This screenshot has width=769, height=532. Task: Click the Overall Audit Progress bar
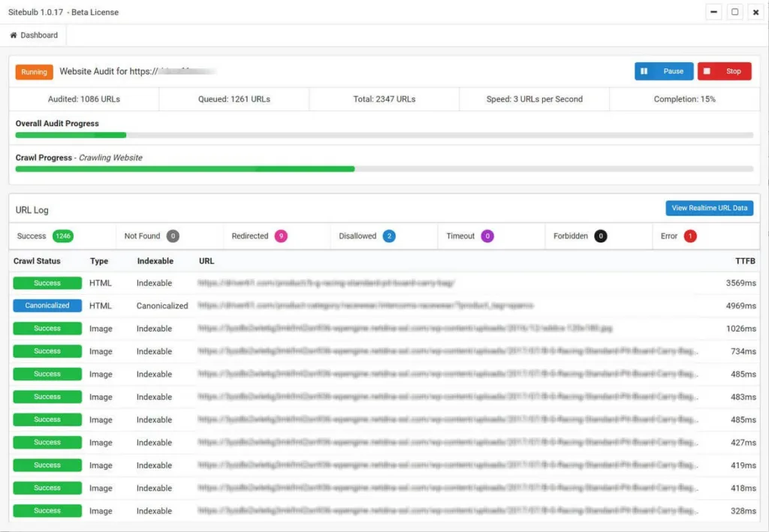coord(384,135)
